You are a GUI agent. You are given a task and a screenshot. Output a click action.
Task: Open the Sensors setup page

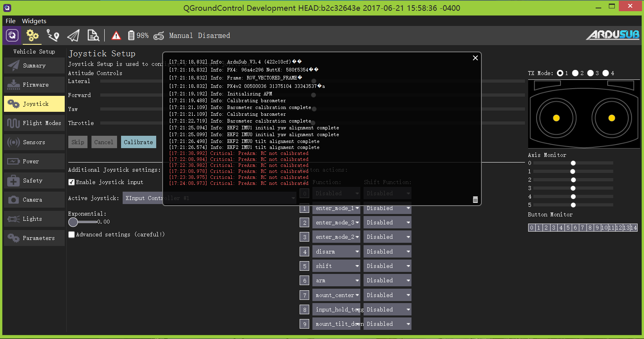[34, 142]
